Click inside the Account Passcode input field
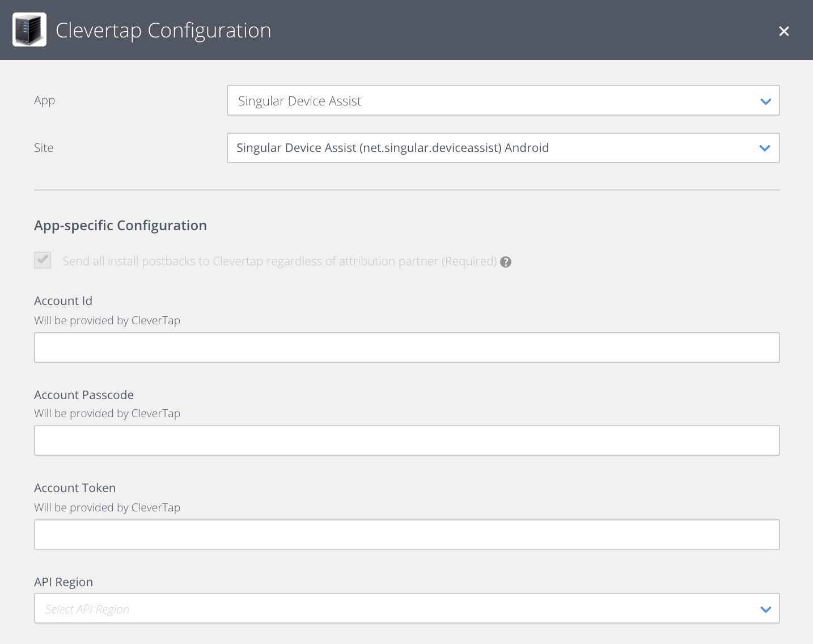Image resolution: width=813 pixels, height=644 pixels. [406, 440]
